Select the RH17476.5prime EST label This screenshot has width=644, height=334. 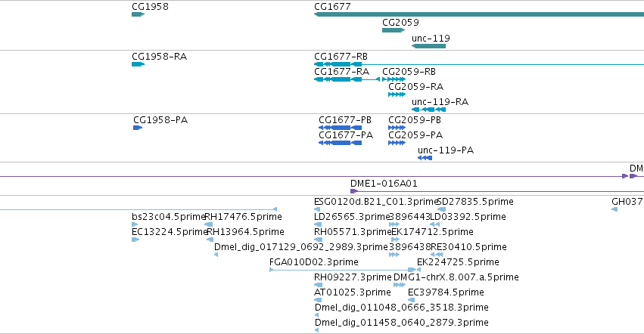[243, 217]
